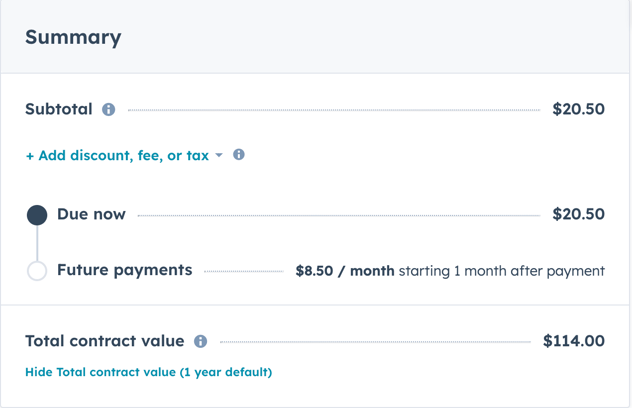Select the Due now $20.50 amount

[x=578, y=214]
